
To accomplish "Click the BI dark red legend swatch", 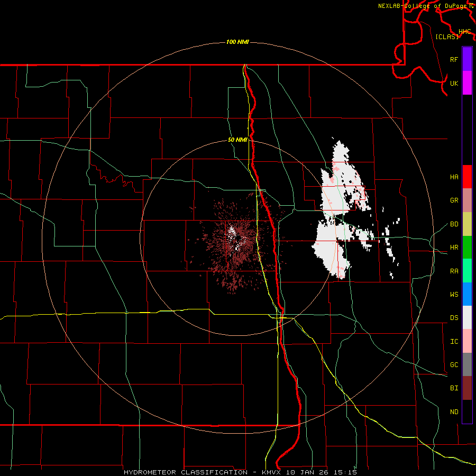I will 467,388.
